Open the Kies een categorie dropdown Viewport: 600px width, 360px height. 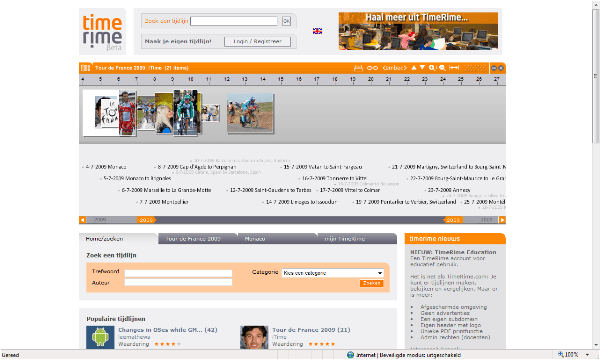tap(333, 273)
